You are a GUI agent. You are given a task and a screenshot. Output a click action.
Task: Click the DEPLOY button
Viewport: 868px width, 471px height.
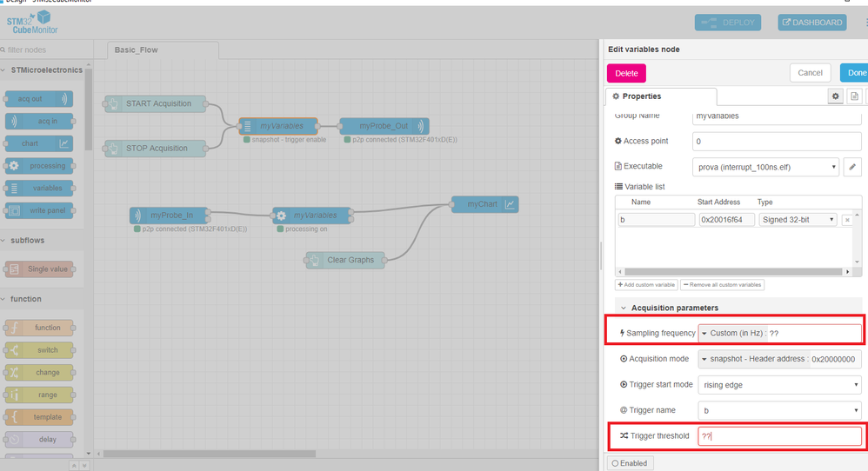click(x=727, y=23)
